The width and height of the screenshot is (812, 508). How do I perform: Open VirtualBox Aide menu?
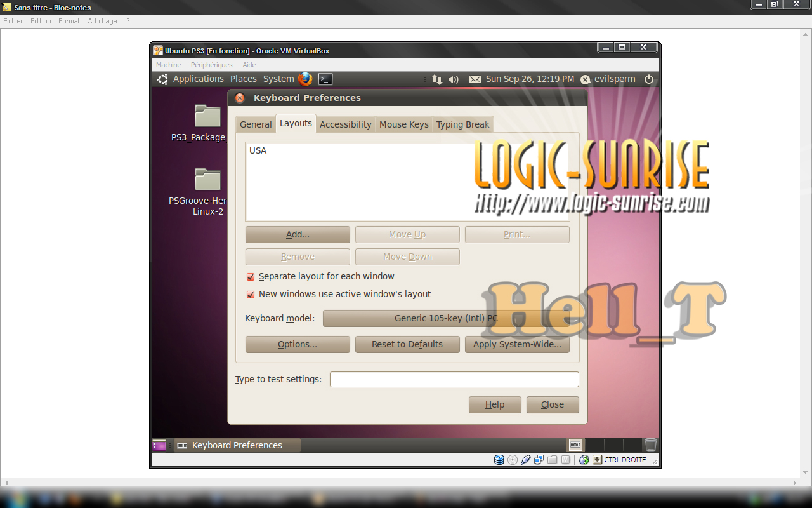point(249,65)
